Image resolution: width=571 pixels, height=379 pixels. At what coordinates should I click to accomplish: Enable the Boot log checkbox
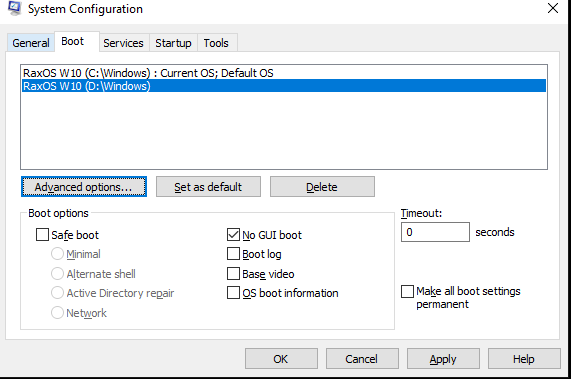(233, 254)
